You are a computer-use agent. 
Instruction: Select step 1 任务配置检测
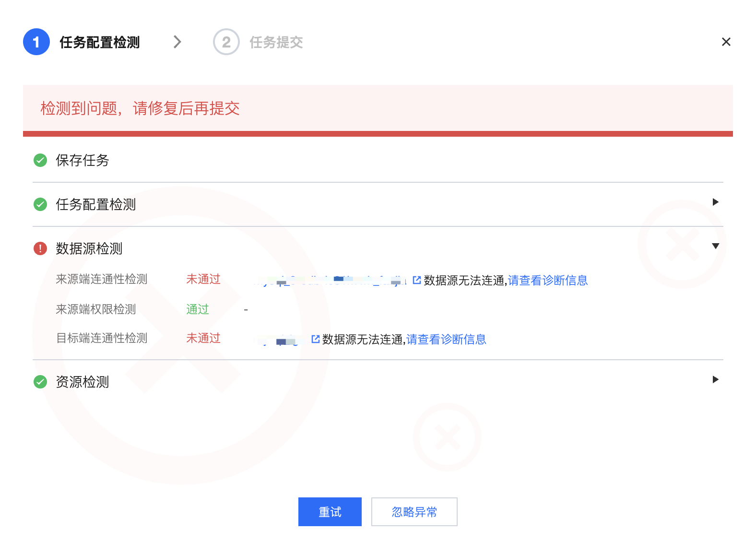tap(99, 42)
